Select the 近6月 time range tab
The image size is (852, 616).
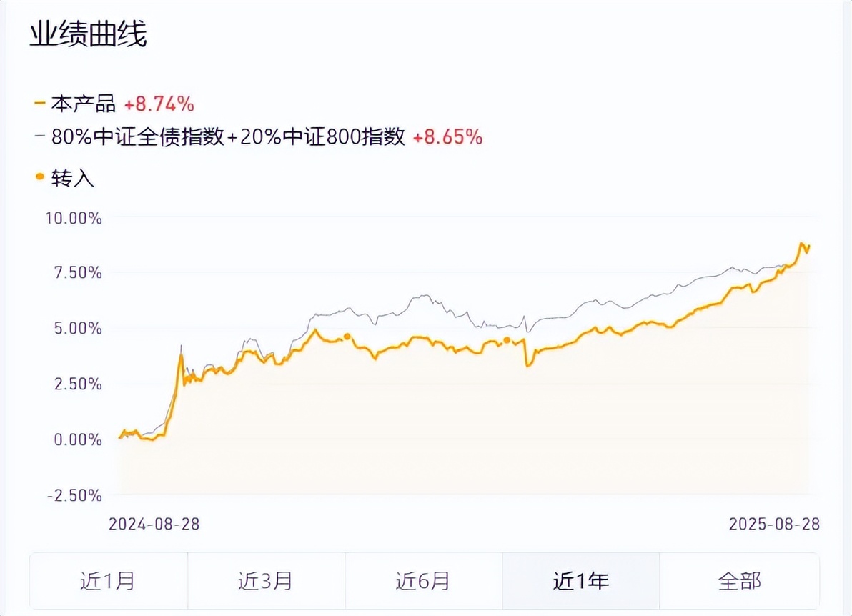pyautogui.click(x=423, y=580)
